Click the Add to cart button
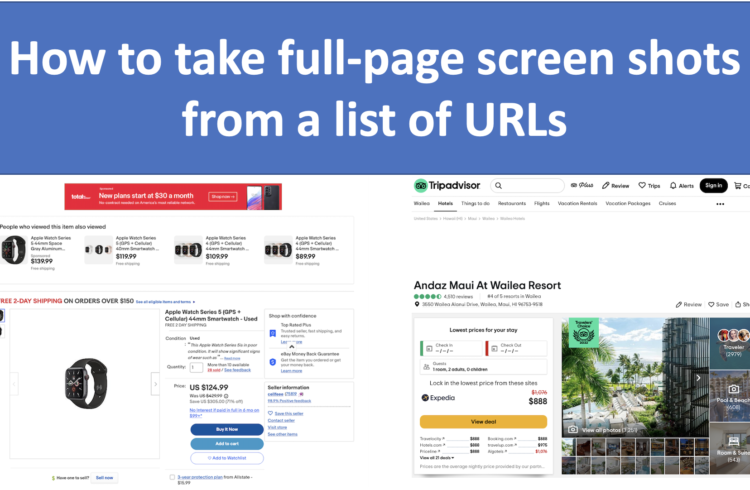Viewport: 750px width, 490px height. [227, 444]
